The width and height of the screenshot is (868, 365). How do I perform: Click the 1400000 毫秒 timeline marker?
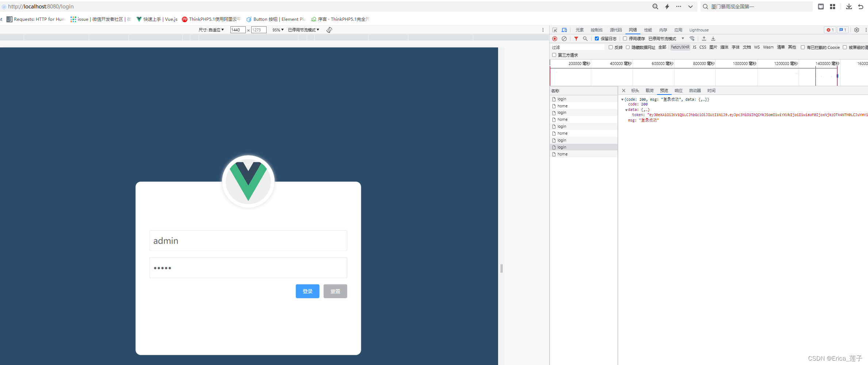(x=827, y=64)
